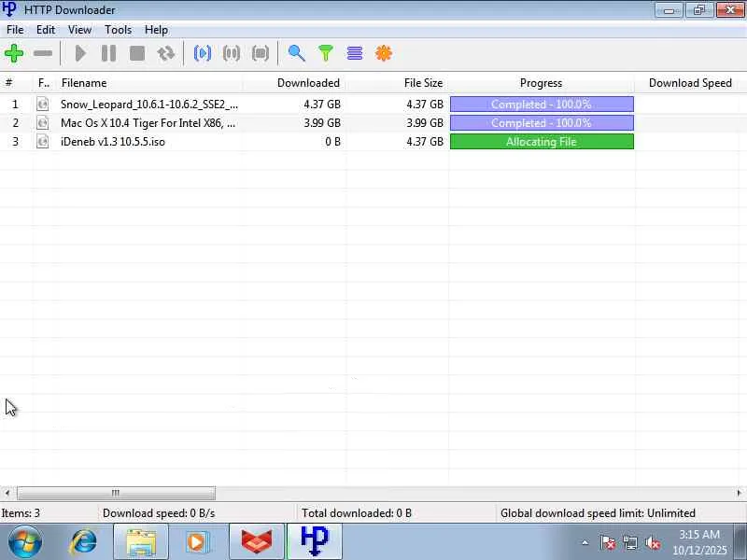
Task: Open Windows Explorer folder taskbar icon
Action: click(x=141, y=542)
